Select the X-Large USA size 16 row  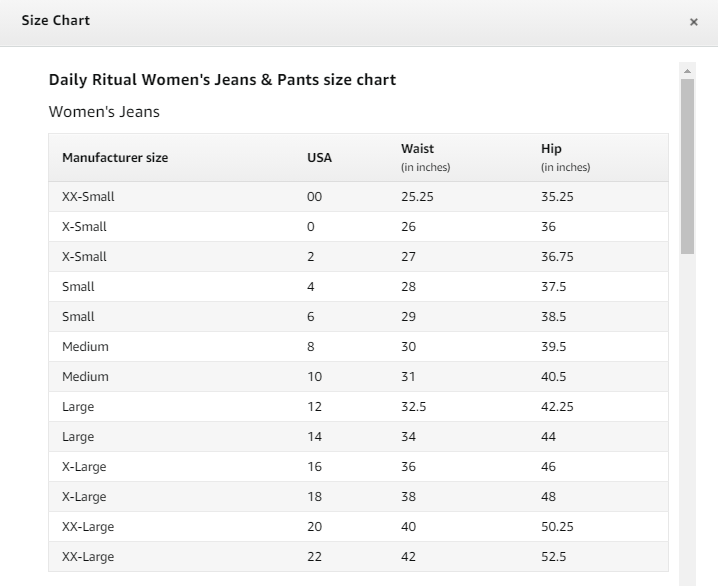tap(358, 467)
